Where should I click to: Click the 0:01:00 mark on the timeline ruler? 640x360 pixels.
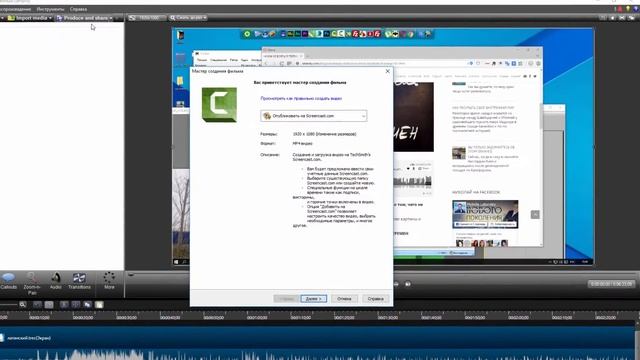pos(257,317)
